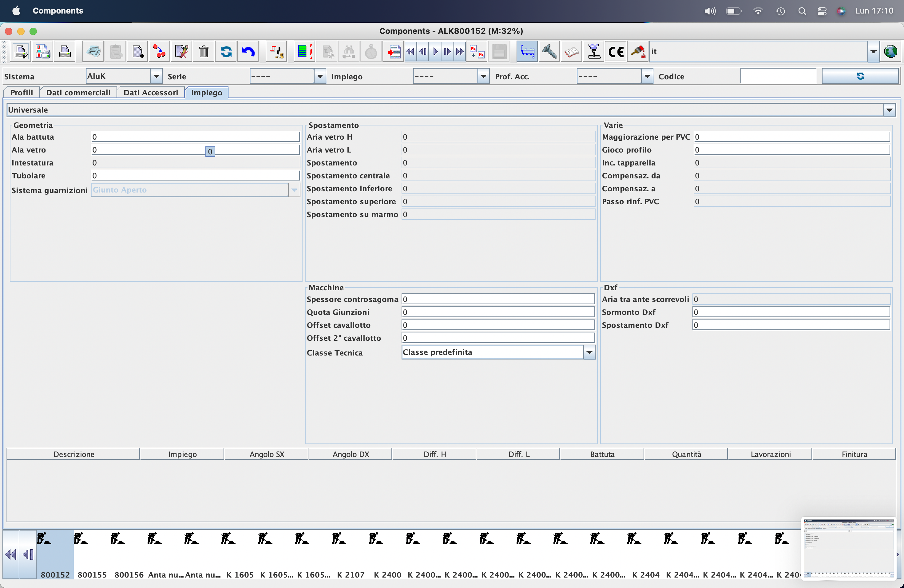
Task: Open the Classe Tecnica dropdown
Action: (589, 352)
